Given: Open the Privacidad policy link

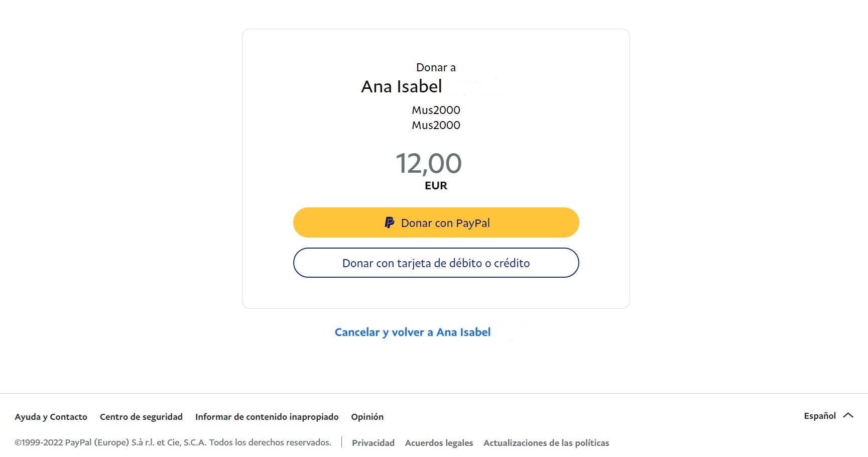Looking at the screenshot, I should pos(373,443).
